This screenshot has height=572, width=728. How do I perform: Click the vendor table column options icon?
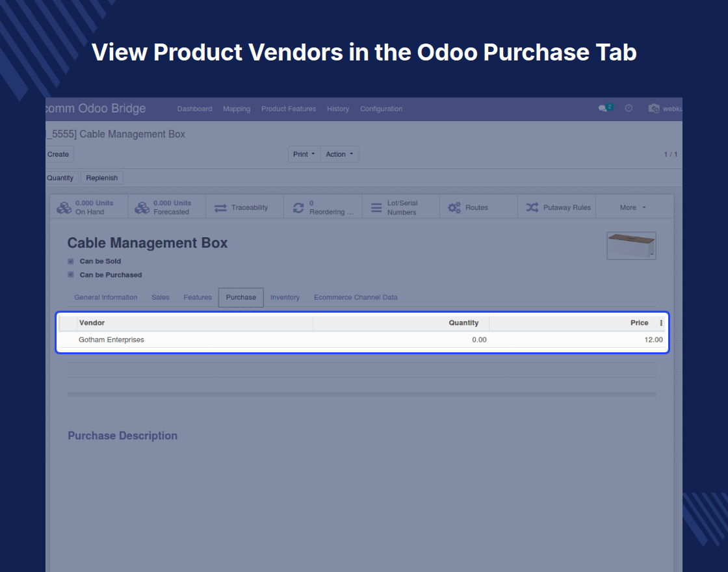point(661,322)
